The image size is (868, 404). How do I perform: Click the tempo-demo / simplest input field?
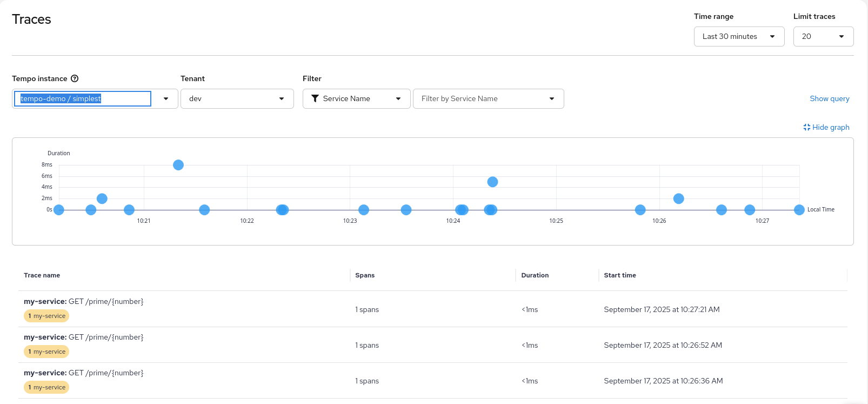(x=82, y=98)
